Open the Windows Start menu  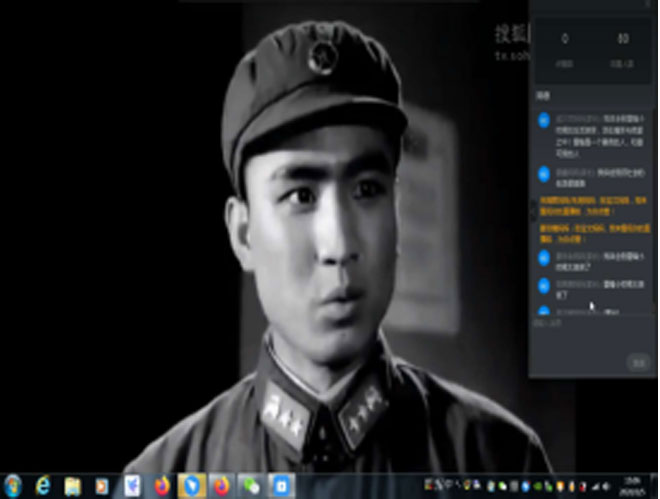pos(12,486)
